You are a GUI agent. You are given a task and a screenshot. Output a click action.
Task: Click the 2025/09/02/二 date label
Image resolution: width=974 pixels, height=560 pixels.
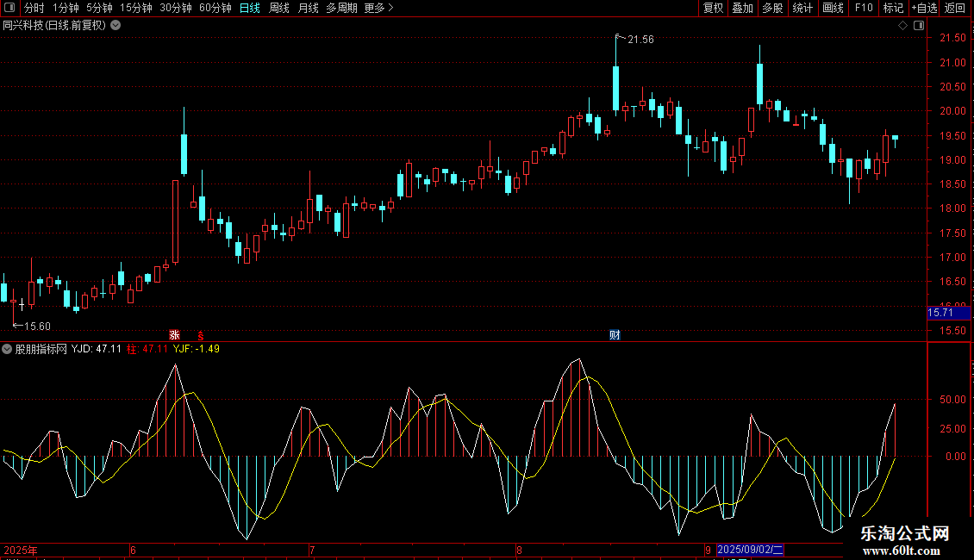pyautogui.click(x=751, y=550)
